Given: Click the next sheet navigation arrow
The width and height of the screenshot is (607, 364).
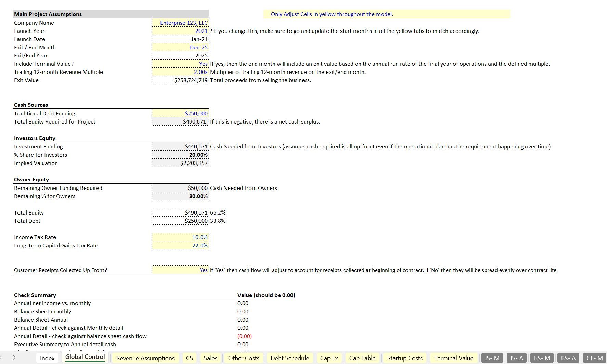Looking at the screenshot, I should [14, 357].
